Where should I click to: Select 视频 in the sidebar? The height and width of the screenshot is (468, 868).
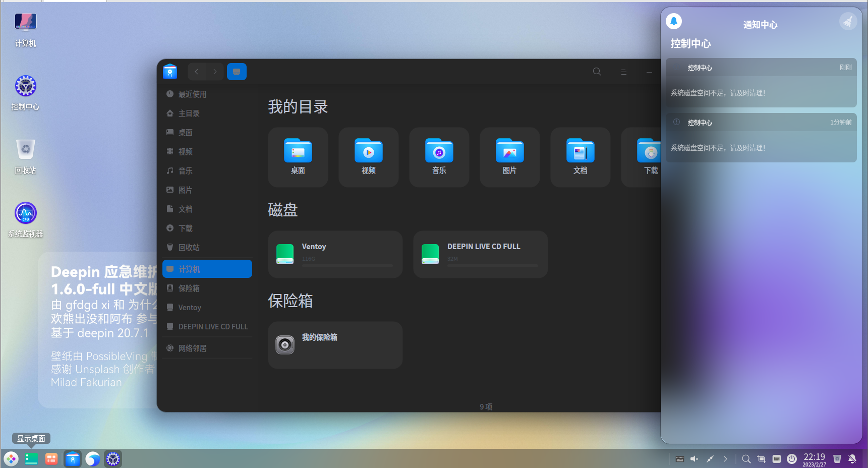(x=207, y=152)
